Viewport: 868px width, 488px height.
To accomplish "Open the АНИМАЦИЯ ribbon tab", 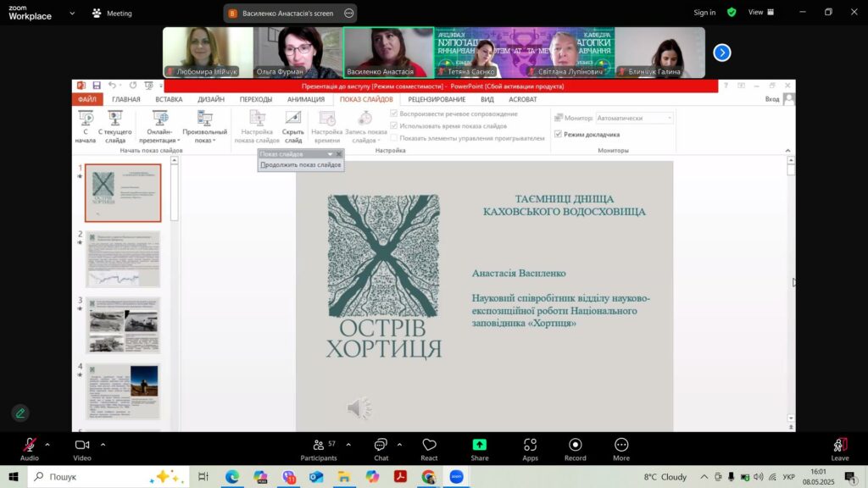I will [x=305, y=99].
